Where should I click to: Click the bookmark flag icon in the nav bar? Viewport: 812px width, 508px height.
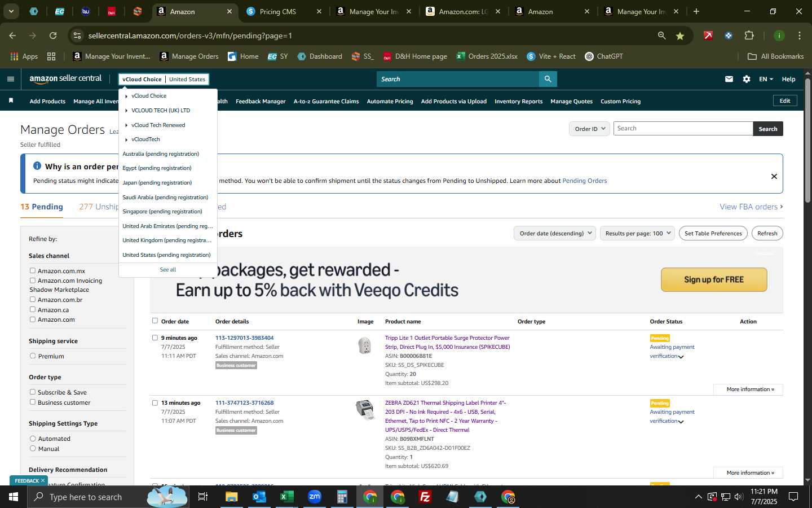(x=11, y=100)
